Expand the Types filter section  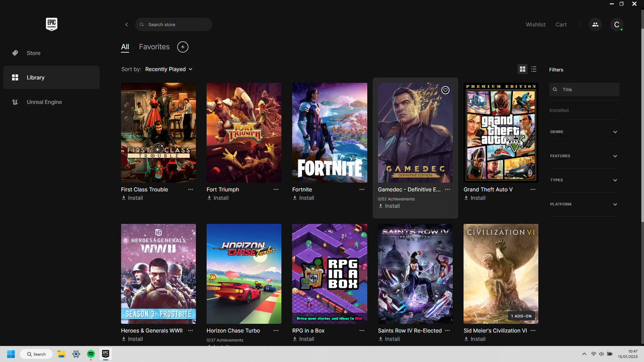coord(584,180)
